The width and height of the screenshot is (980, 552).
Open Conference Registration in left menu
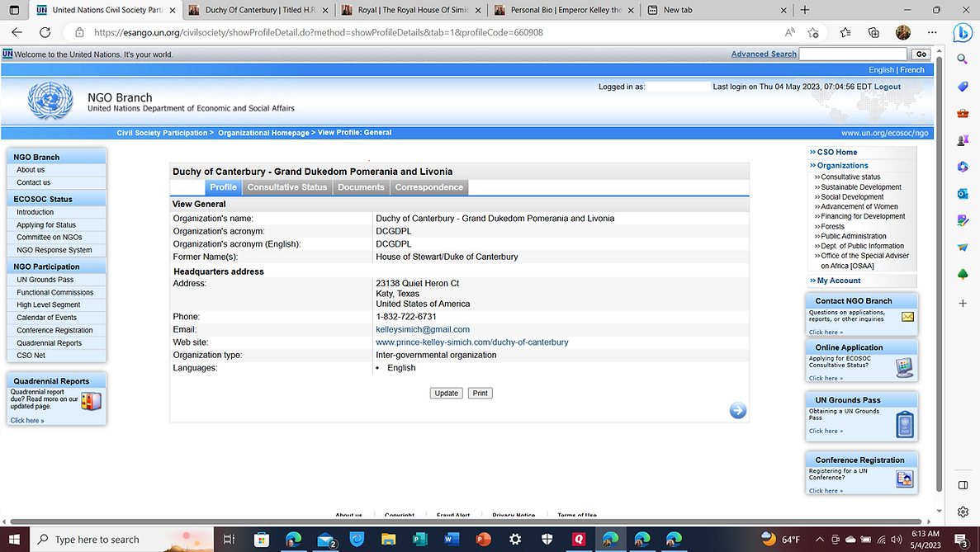(x=54, y=330)
